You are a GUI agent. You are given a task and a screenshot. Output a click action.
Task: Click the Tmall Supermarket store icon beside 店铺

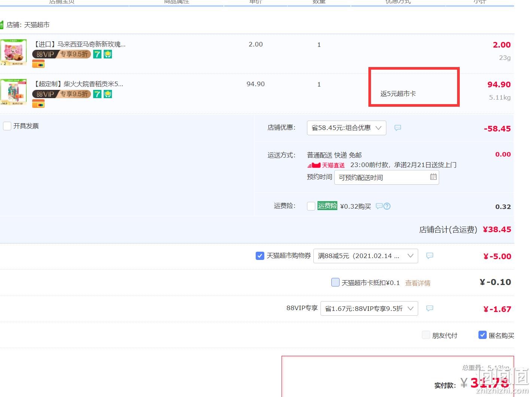click(1, 25)
